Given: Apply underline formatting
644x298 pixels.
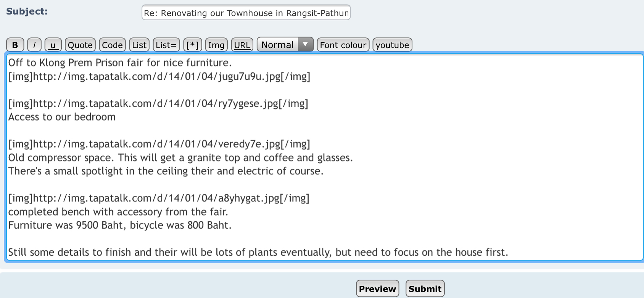Looking at the screenshot, I should pos(53,45).
